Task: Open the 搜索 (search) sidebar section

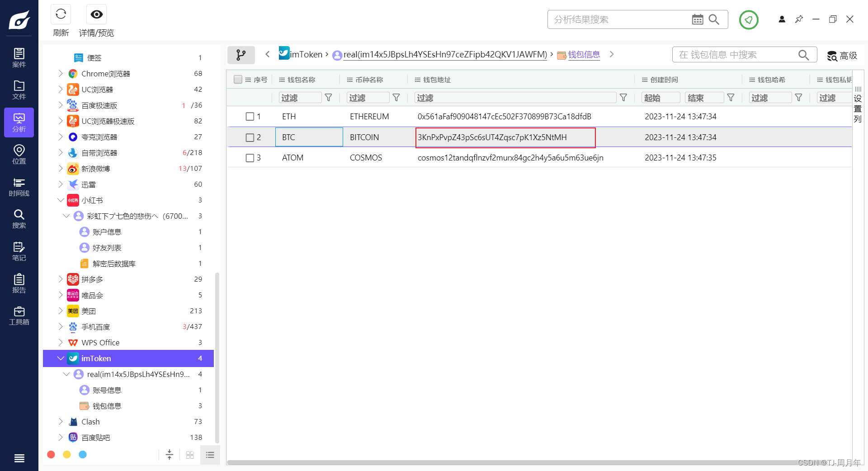Action: pyautogui.click(x=19, y=219)
